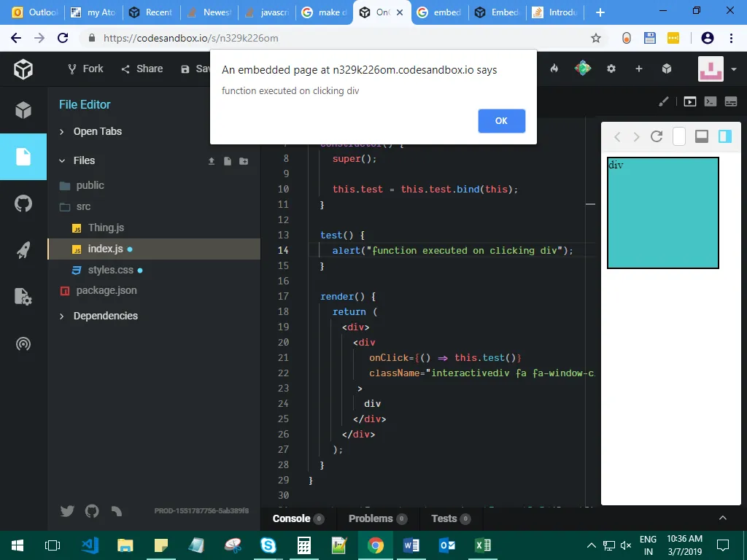Open the Configuration Files sidebar icon
This screenshot has width=747, height=560.
point(23,296)
